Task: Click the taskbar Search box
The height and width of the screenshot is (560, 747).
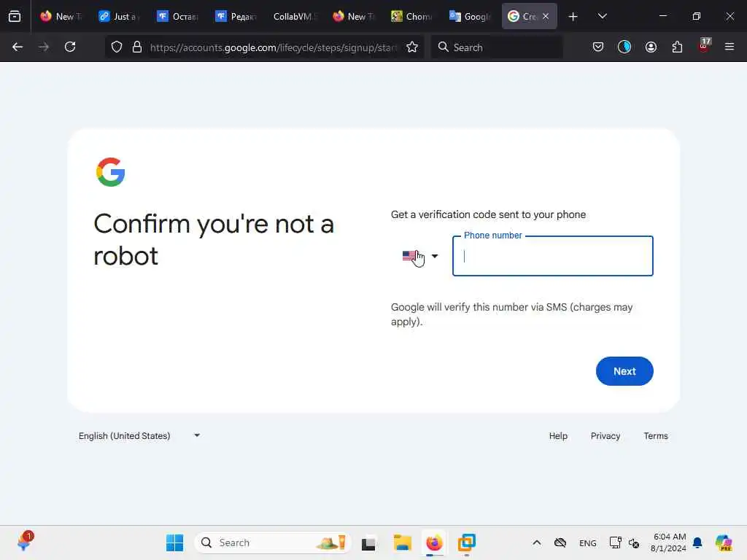Action: point(273,542)
